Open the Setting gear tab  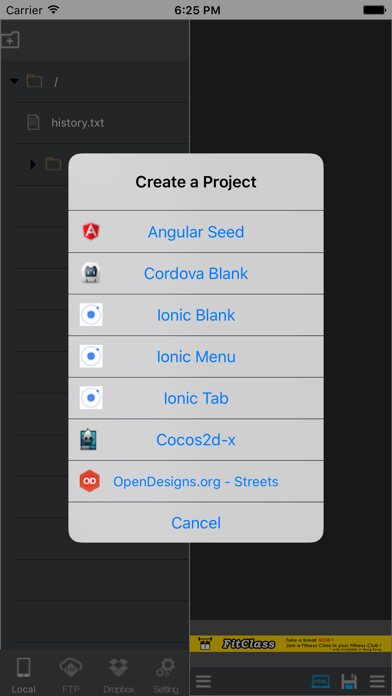(x=166, y=675)
